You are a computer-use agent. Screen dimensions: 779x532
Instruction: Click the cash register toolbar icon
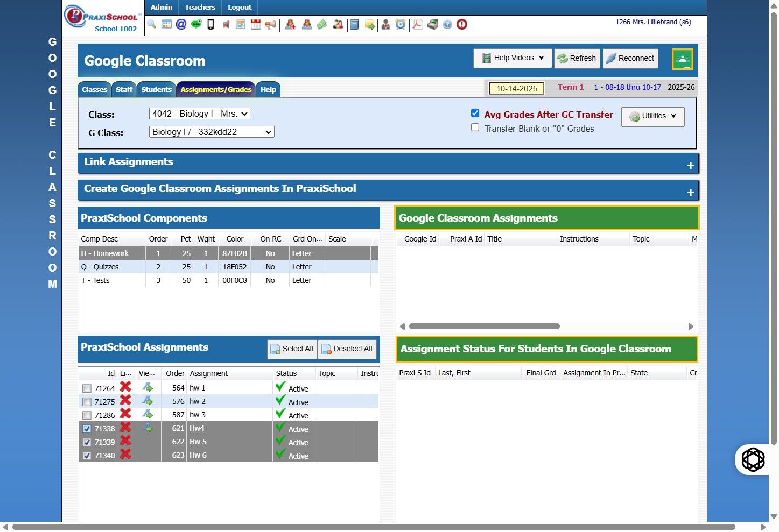coord(433,24)
